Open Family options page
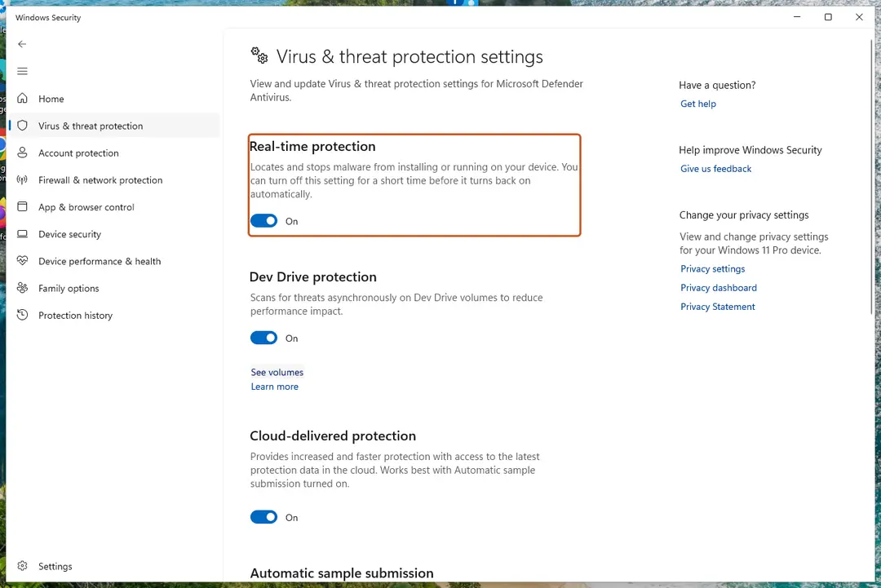The image size is (881, 588). pyautogui.click(x=114, y=288)
